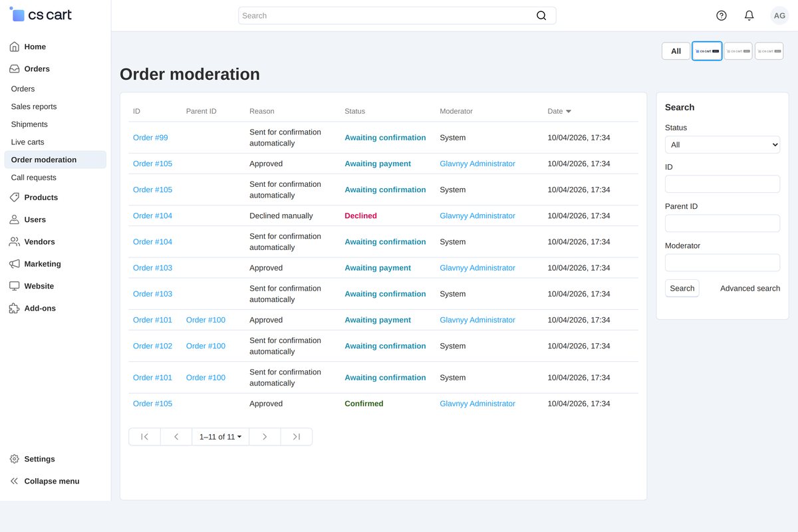Click the Orders inbox icon

pyautogui.click(x=14, y=68)
